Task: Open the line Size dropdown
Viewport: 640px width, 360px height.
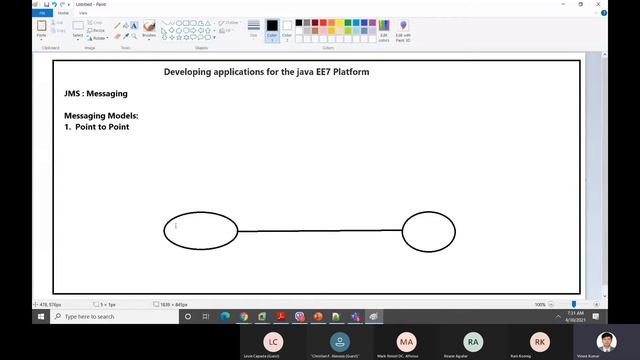Action: pos(253,29)
